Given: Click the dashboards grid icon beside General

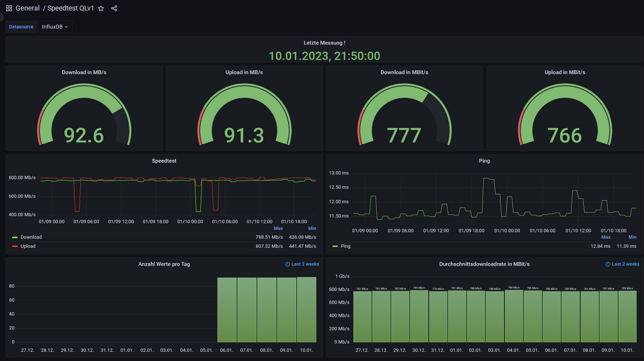Looking at the screenshot, I should tap(9, 9).
